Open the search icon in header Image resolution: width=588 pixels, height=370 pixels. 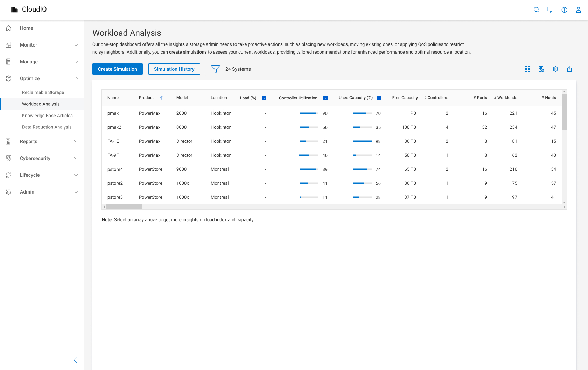[x=536, y=10]
